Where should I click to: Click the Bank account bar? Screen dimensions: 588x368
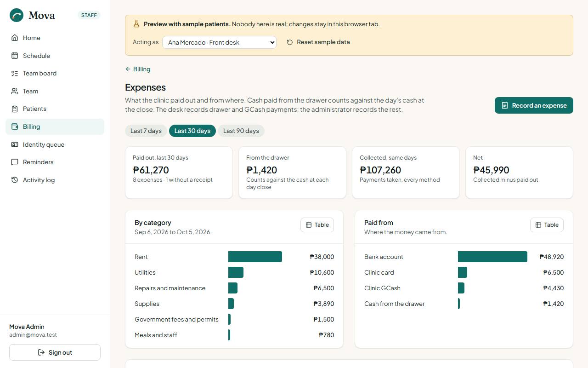pyautogui.click(x=492, y=257)
